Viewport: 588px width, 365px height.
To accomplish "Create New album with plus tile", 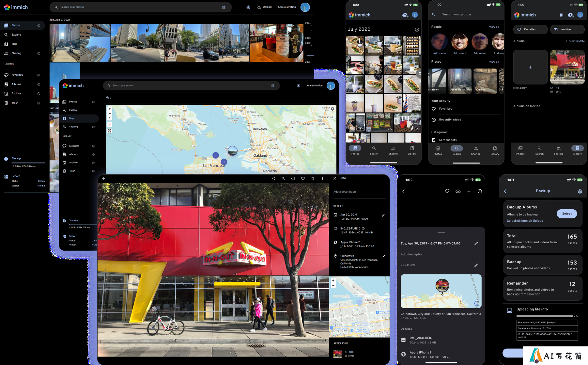I will click(x=531, y=67).
